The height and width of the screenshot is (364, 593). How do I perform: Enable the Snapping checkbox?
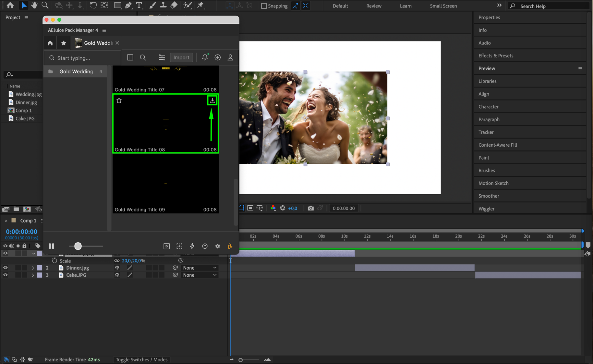coord(264,6)
